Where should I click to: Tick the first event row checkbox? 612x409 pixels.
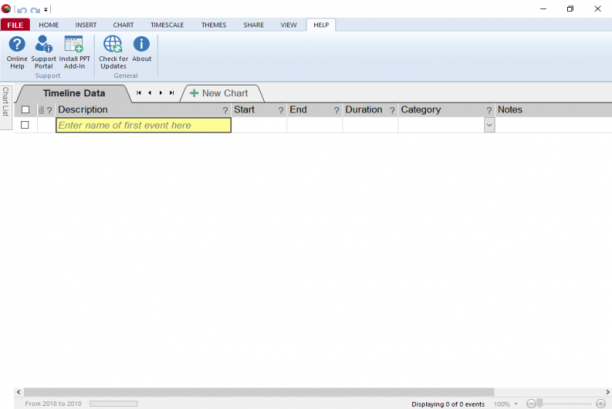pos(25,125)
